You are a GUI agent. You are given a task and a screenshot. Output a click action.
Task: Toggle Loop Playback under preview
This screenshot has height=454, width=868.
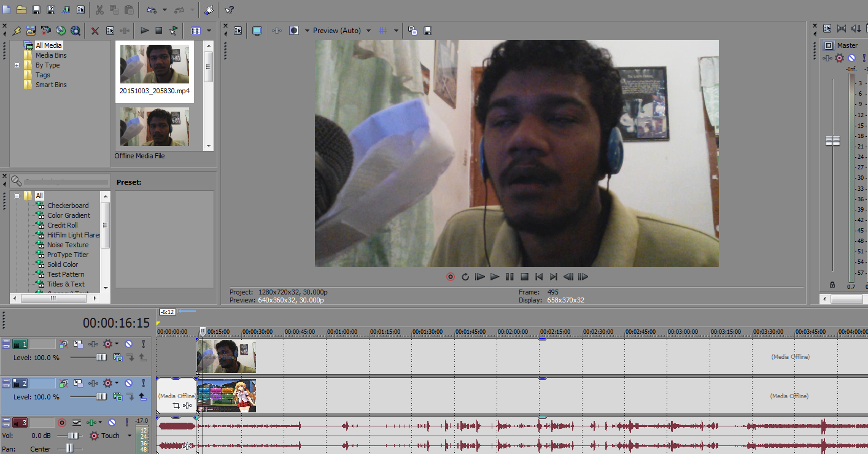tap(465, 277)
